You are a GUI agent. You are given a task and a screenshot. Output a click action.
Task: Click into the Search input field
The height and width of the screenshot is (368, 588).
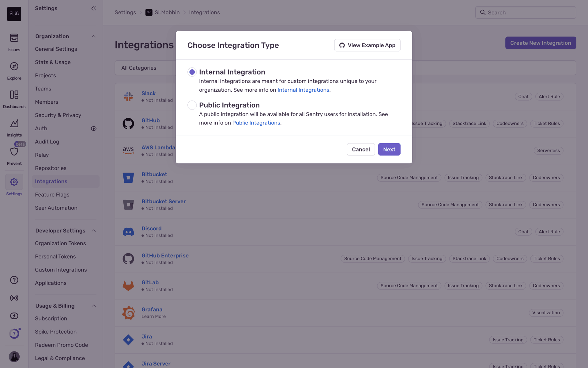coord(526,13)
